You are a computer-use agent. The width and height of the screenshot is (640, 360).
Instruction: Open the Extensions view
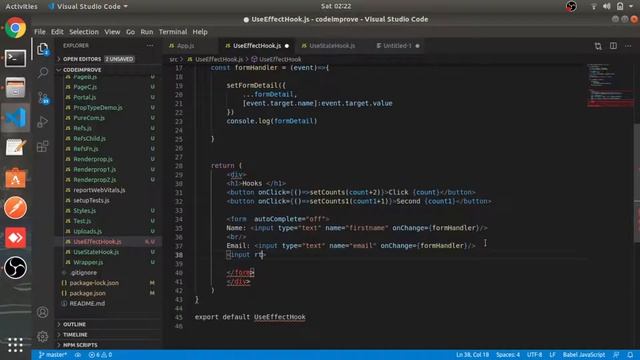[42, 146]
